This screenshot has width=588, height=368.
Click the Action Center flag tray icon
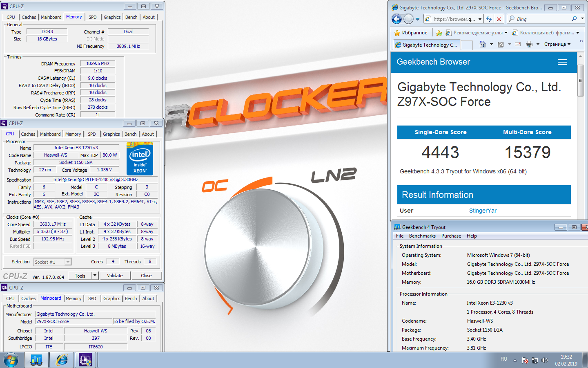(525, 360)
